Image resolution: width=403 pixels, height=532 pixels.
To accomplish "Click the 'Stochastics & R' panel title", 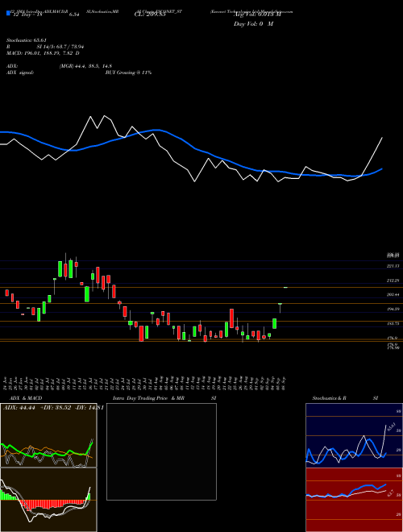I will [330, 398].
